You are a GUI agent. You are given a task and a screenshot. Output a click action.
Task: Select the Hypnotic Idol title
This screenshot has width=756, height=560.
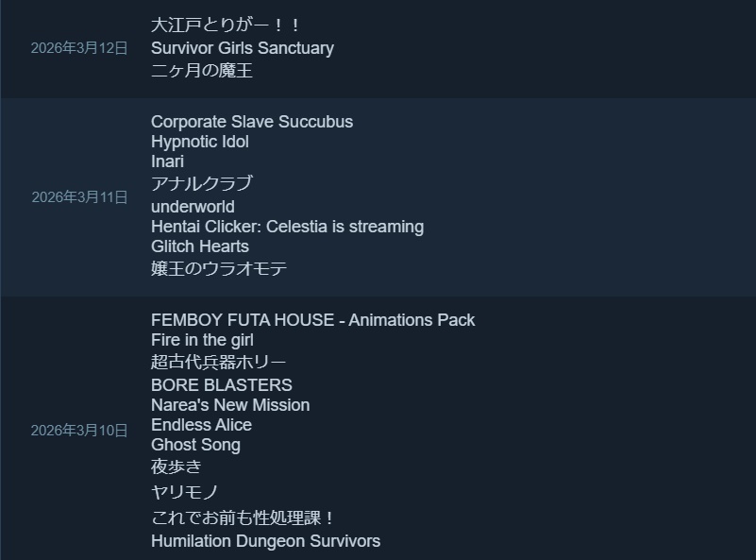coord(200,142)
